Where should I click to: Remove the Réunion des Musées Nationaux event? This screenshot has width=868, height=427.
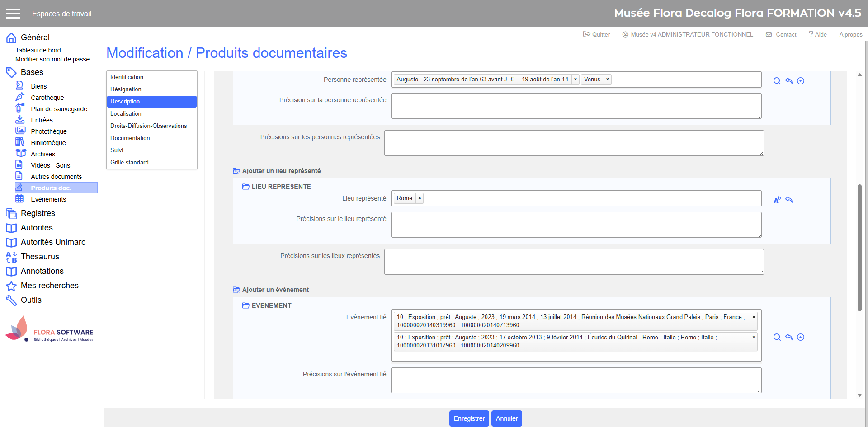pyautogui.click(x=754, y=317)
